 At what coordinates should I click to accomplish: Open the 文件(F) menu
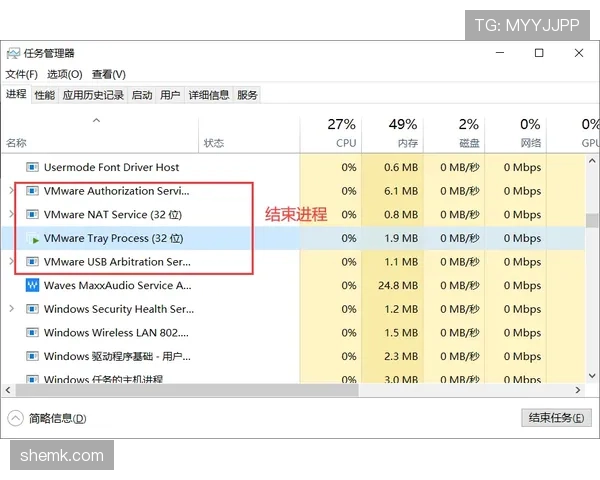coord(21,74)
